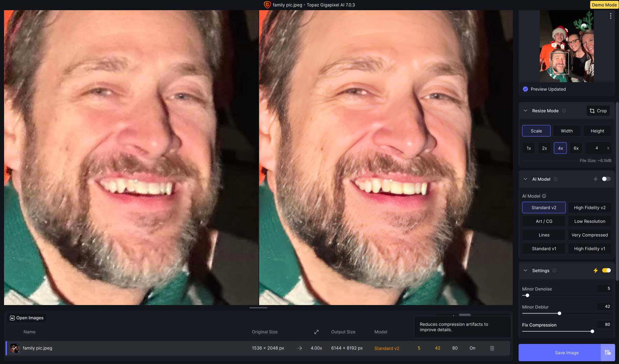Click the Gigapixel logo in the title bar
The height and width of the screenshot is (364, 619).
pos(267,5)
